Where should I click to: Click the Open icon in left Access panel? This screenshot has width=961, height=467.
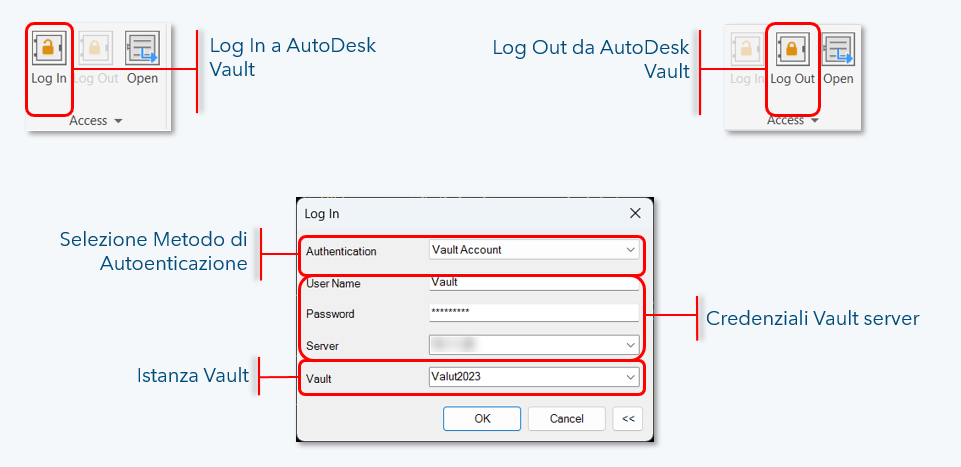[x=142, y=49]
